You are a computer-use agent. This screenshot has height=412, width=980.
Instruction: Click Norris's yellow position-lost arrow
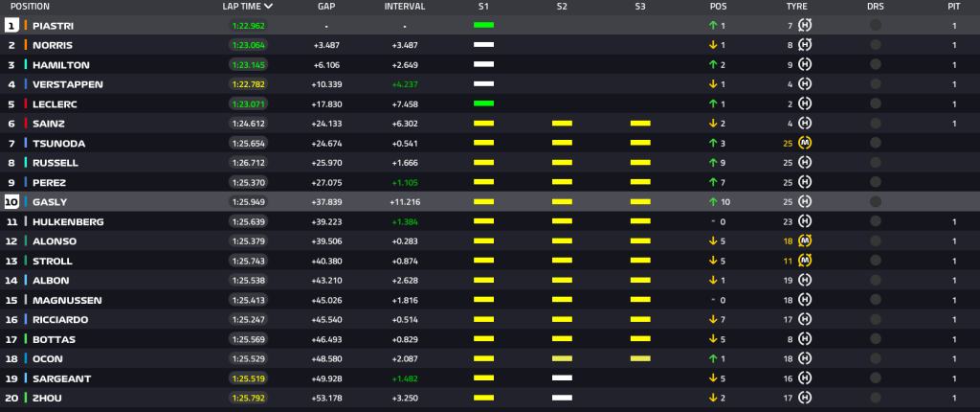[x=712, y=45]
